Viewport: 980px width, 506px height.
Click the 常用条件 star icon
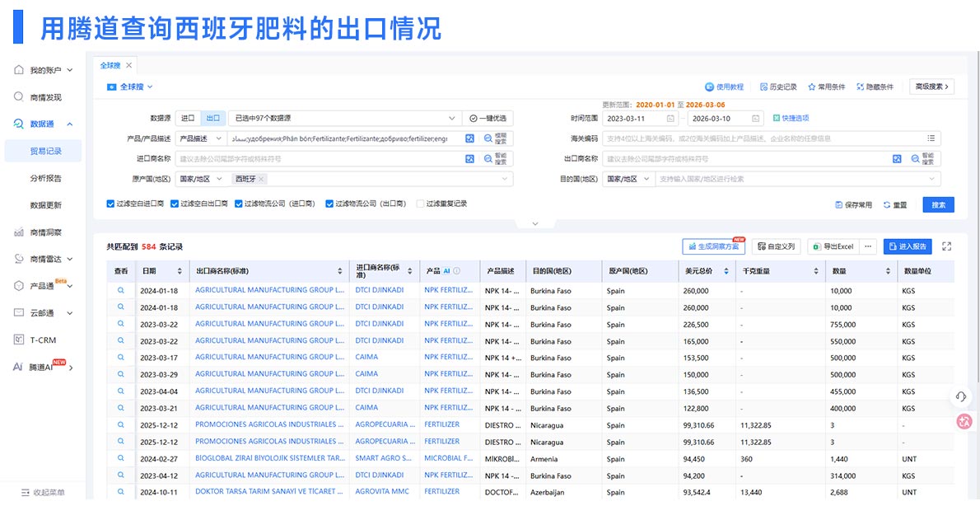(814, 86)
